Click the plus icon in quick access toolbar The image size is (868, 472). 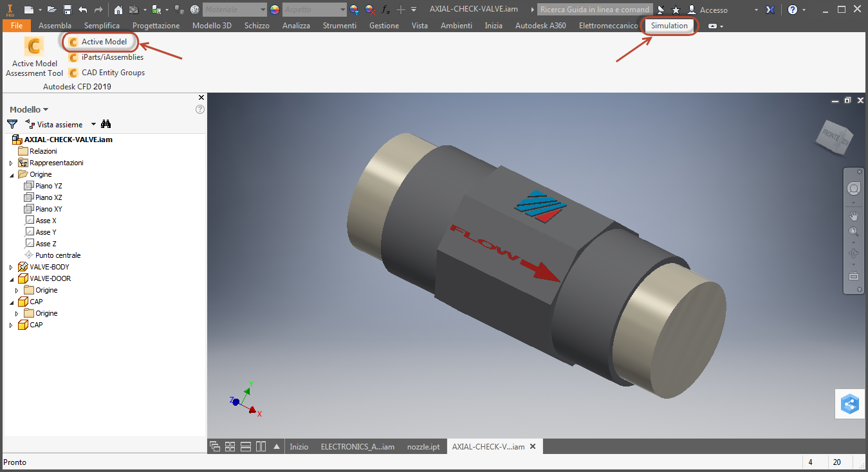400,10
